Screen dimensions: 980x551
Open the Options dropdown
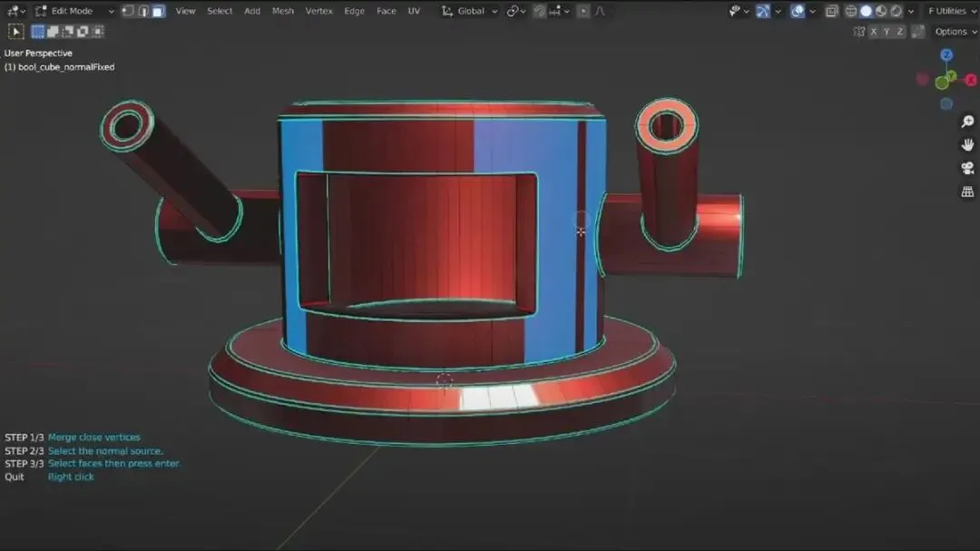coord(955,31)
